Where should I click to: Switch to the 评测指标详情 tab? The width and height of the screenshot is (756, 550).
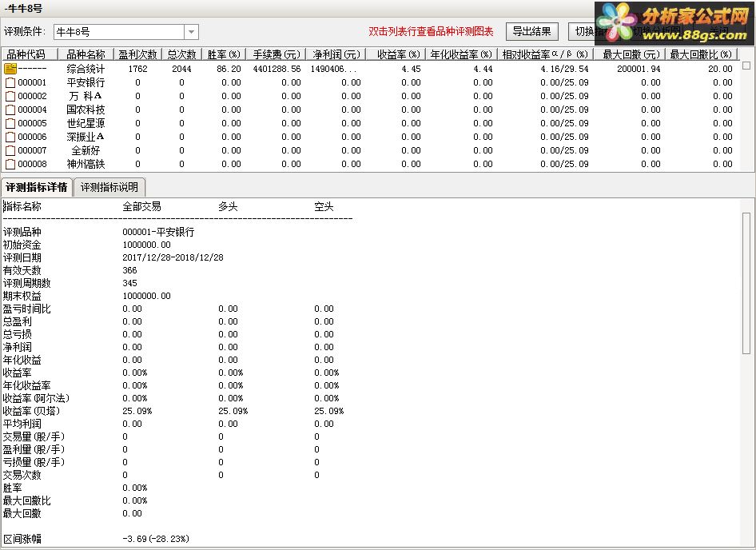pyautogui.click(x=37, y=187)
